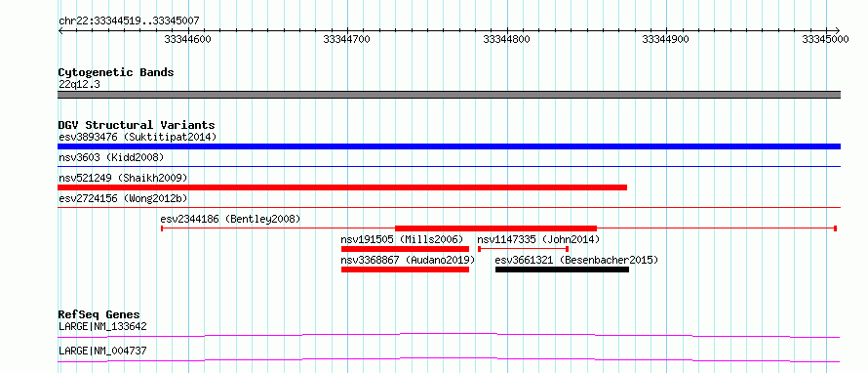This screenshot has height=373, width=868.
Task: Click the esv3661321 (Besenbacher2015) label
Action: [x=576, y=260]
